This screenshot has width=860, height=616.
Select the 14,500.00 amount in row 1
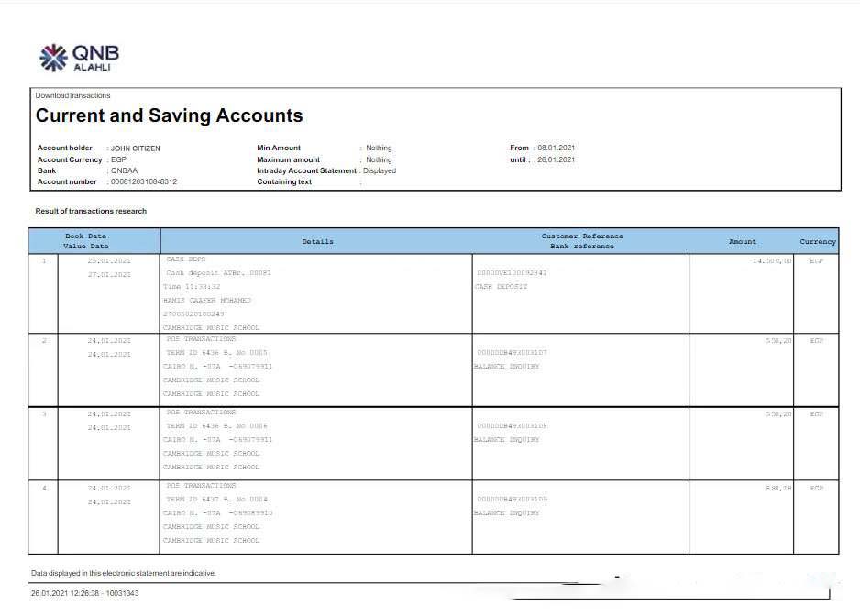(772, 260)
